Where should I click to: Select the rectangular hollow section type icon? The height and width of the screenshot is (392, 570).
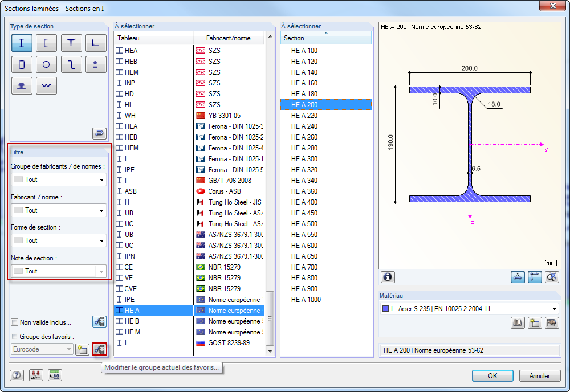click(22, 64)
